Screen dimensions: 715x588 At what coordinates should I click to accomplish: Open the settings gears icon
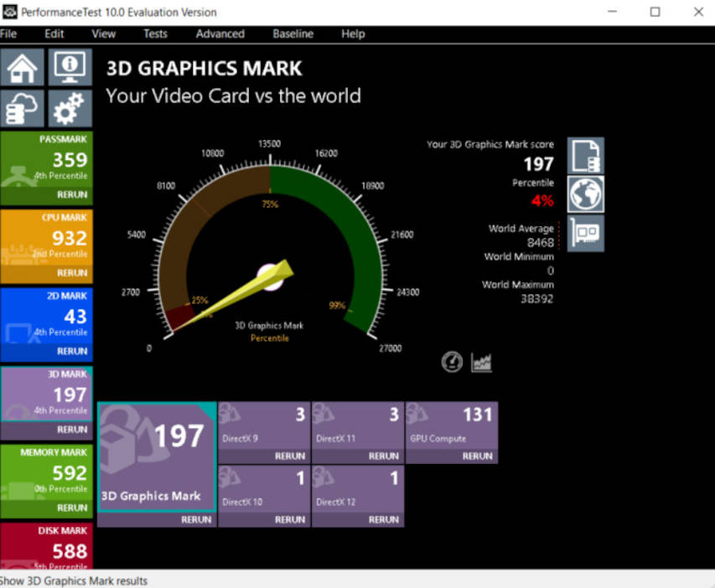pos(70,109)
